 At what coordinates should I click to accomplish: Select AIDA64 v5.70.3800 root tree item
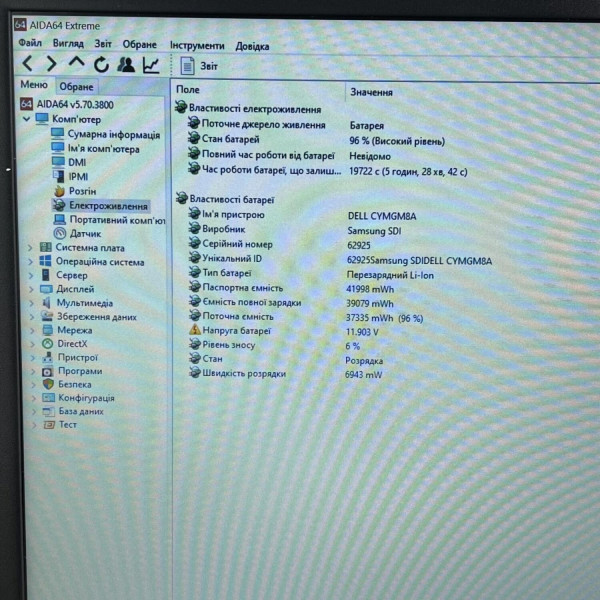pyautogui.click(x=67, y=104)
